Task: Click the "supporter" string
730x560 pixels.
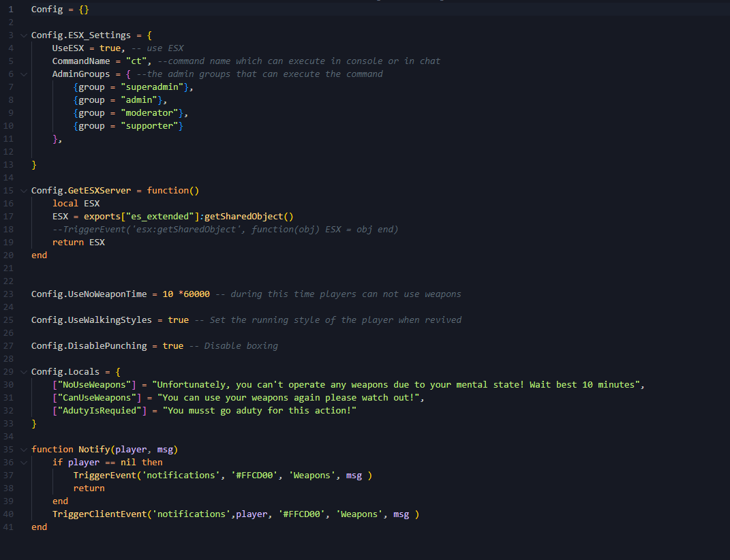Action: [x=149, y=125]
